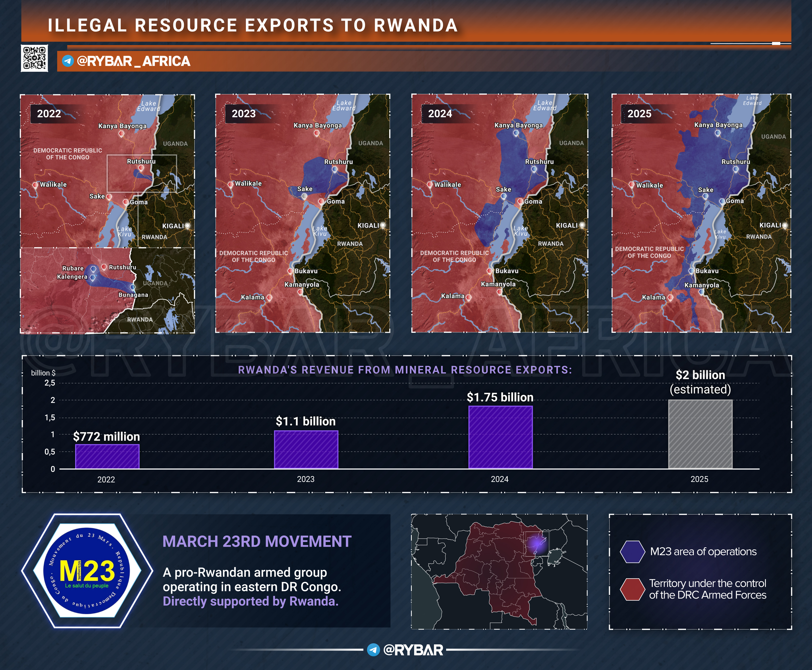Click the Rutshuru marker on the upper 2022 map

pyautogui.click(x=141, y=168)
